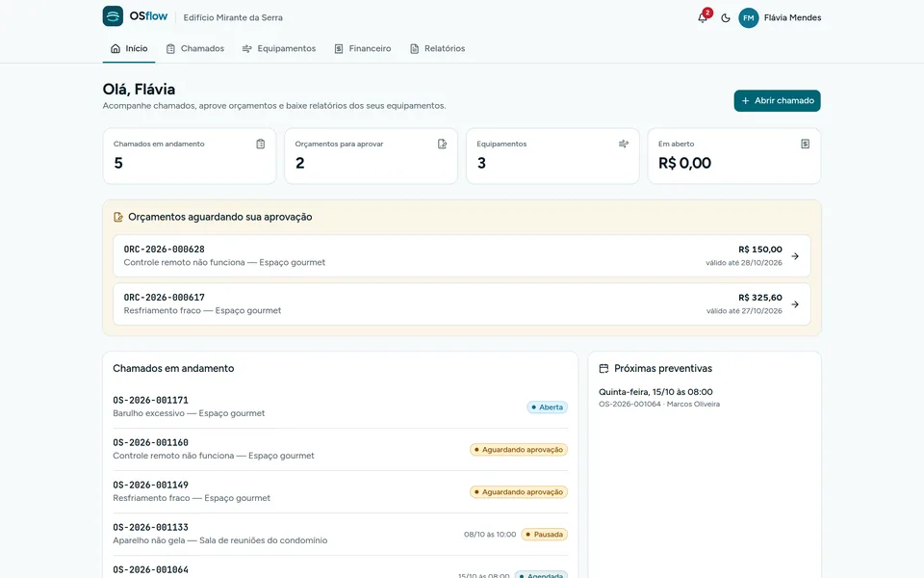This screenshot has height=578, width=924.
Task: Click '08/10 às 10:00' schedule text
Action: coord(490,535)
